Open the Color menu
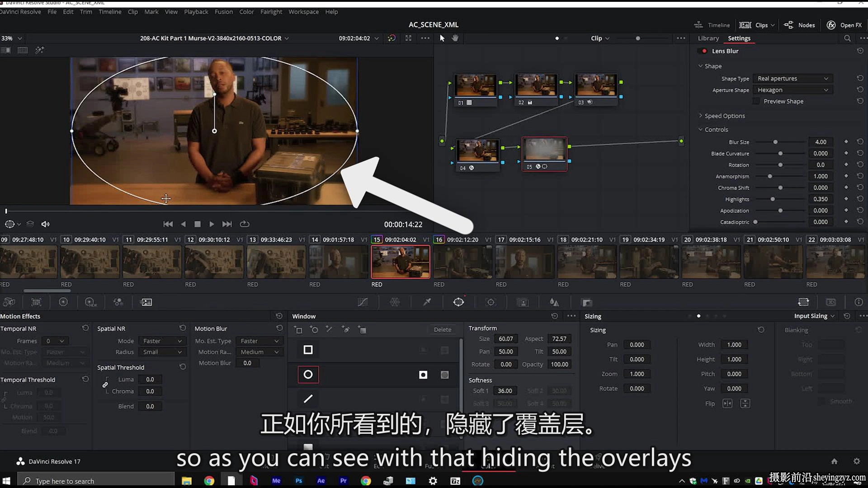Image resolution: width=868 pixels, height=488 pixels. click(246, 12)
